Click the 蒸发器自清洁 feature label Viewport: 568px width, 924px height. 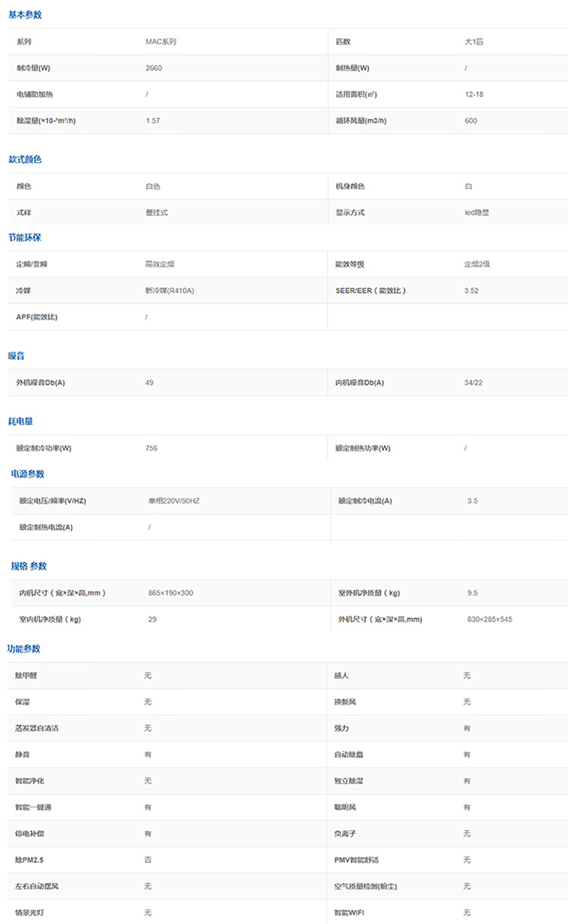tap(37, 728)
